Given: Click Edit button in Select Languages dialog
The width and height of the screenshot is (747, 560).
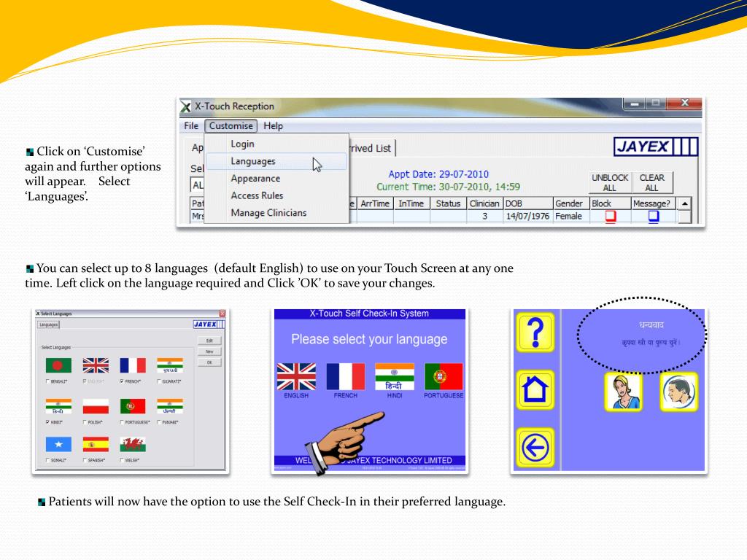Looking at the screenshot, I should [x=209, y=341].
